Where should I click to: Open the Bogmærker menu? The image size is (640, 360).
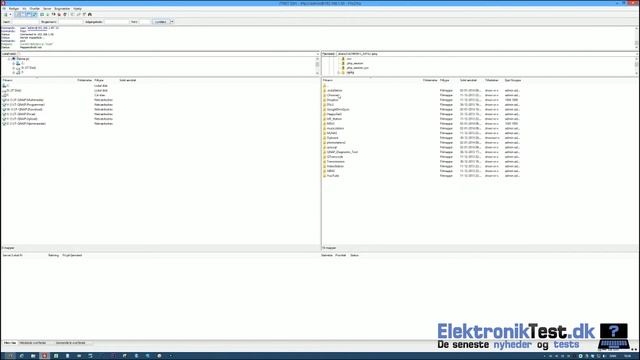click(x=62, y=9)
